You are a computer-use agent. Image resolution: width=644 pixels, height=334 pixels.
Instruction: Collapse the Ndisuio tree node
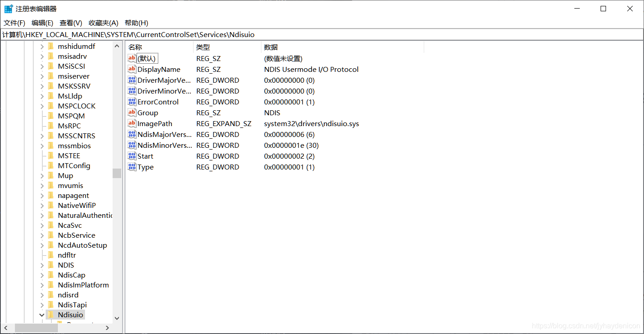(x=42, y=315)
